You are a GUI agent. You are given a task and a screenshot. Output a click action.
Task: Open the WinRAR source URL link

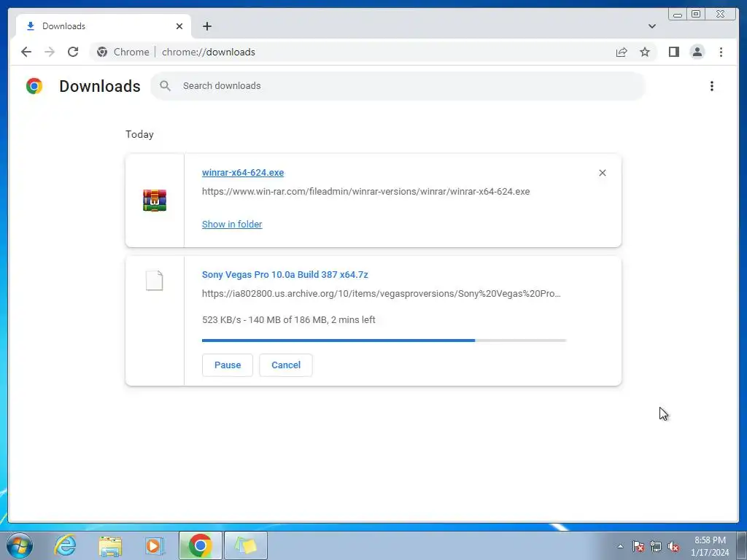click(x=366, y=192)
